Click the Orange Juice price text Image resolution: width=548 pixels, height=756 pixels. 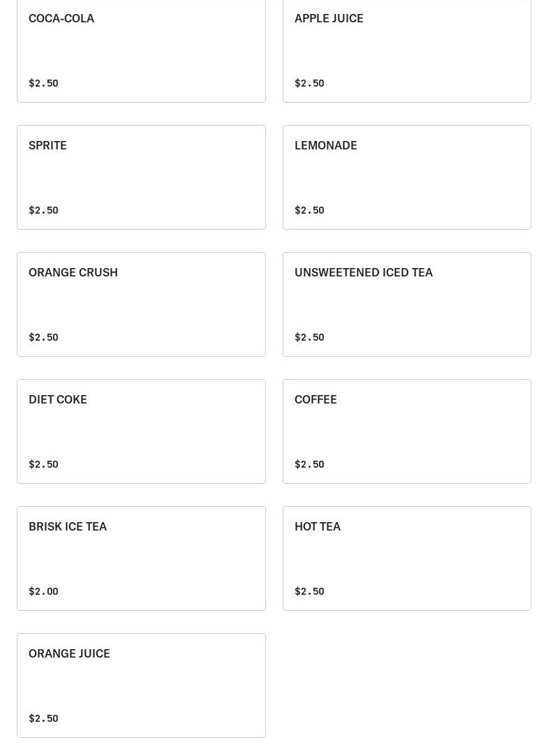coord(43,718)
